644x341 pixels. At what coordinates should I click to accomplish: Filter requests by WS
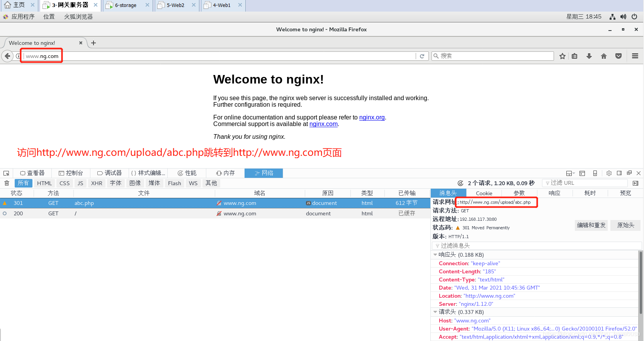[x=193, y=183]
